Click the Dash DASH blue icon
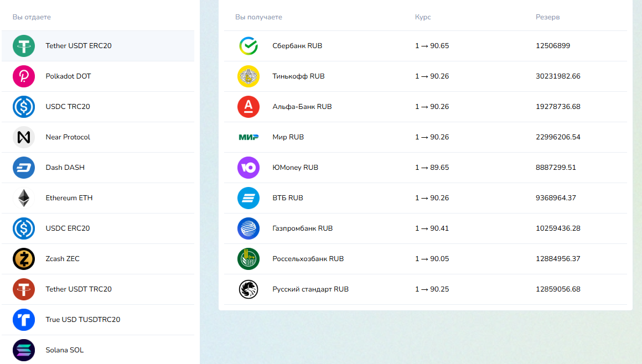This screenshot has height=364, width=642. click(x=24, y=168)
